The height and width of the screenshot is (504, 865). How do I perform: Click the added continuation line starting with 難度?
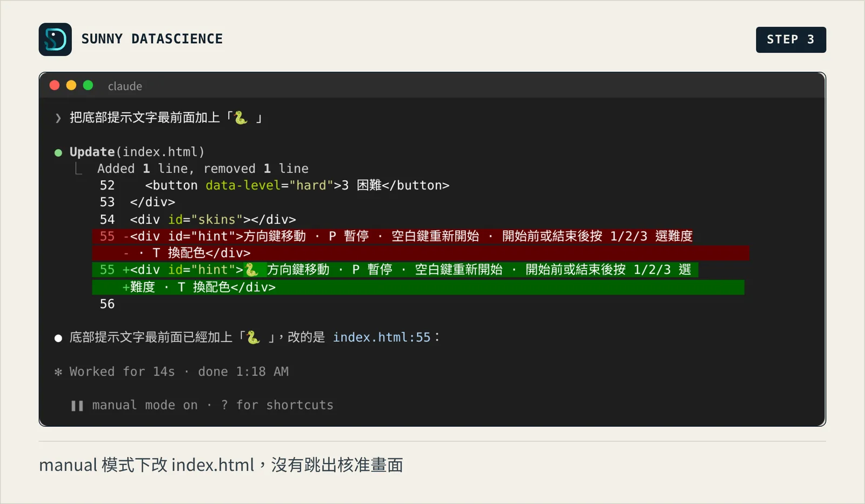click(x=418, y=287)
